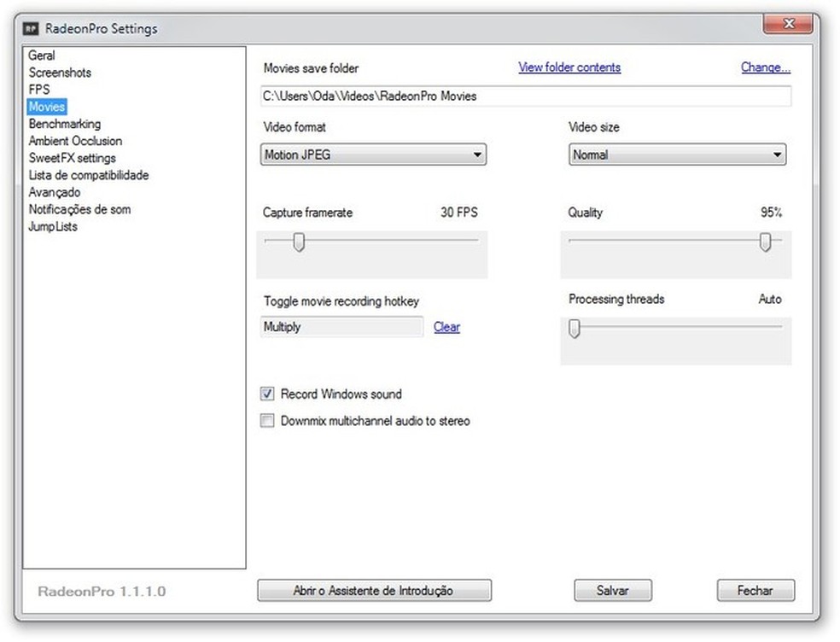Click the View folder contents link

[569, 67]
